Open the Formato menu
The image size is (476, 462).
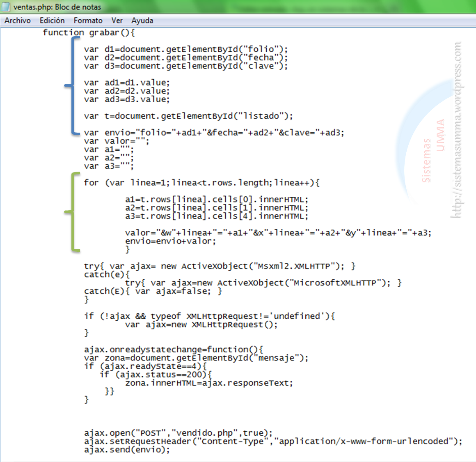pyautogui.click(x=88, y=21)
